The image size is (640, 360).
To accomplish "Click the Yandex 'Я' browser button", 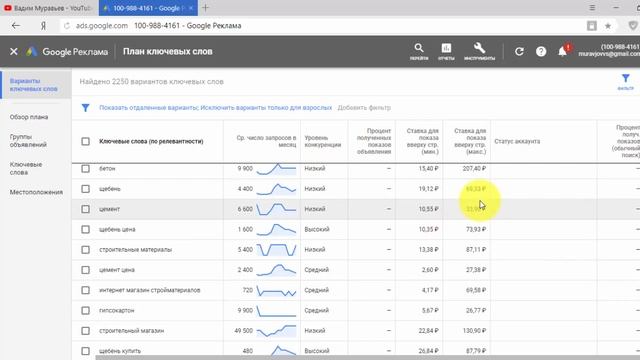I will click(43, 26).
